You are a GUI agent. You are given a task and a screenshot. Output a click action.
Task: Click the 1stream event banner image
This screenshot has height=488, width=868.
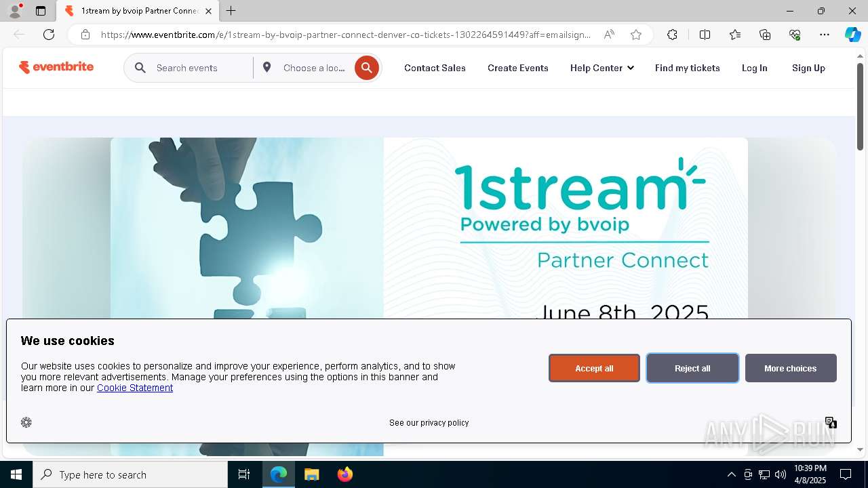[429, 228]
